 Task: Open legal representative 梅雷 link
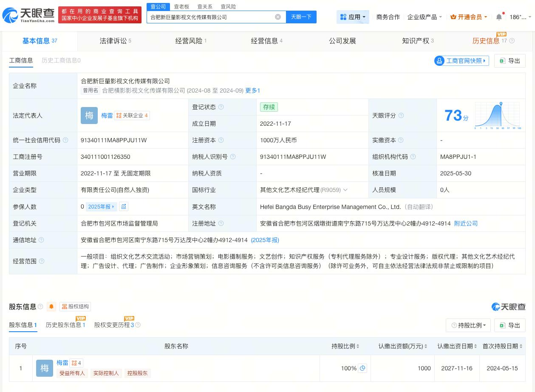click(107, 116)
